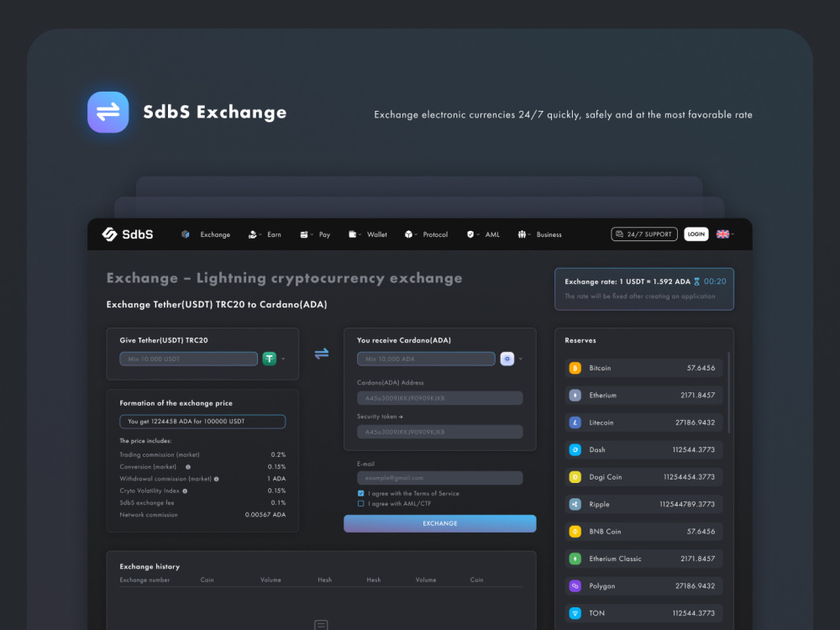This screenshot has width=840, height=630.
Task: Click the SdbS Exchange app icon at top
Action: point(108,112)
